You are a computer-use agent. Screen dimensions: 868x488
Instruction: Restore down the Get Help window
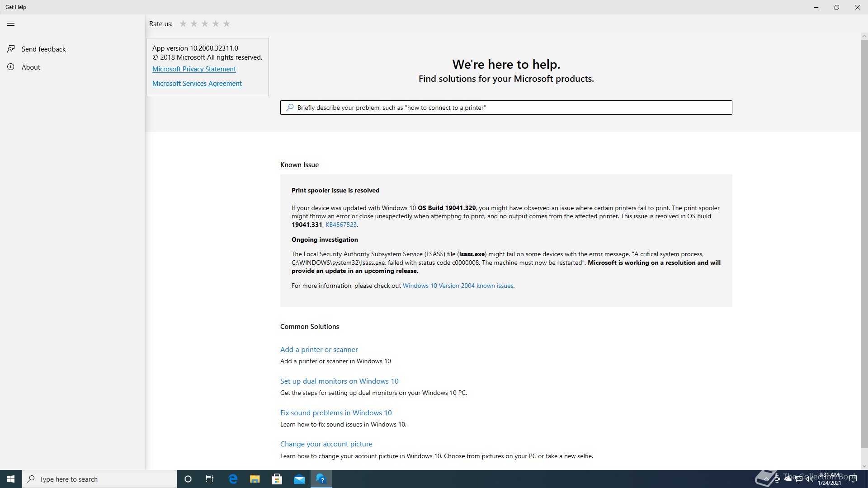[837, 7]
